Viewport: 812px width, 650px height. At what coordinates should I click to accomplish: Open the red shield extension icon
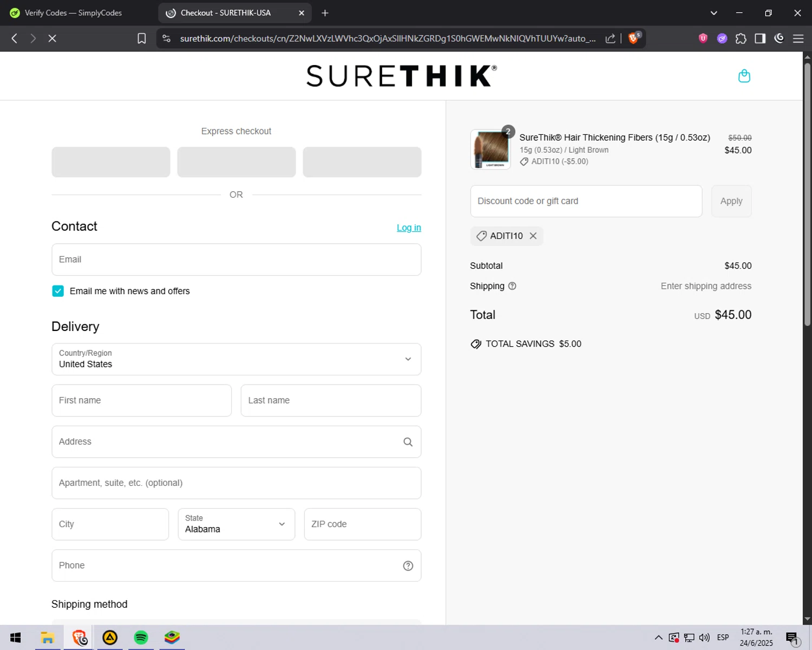(x=703, y=38)
